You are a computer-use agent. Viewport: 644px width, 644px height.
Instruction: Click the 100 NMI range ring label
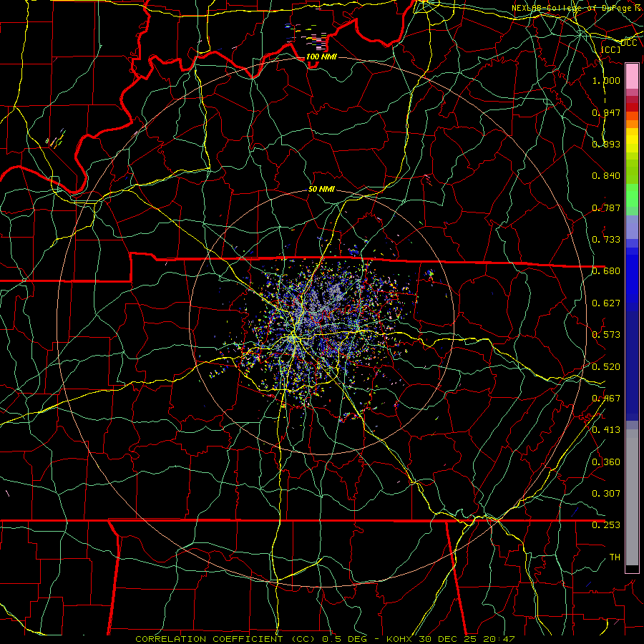tap(321, 57)
